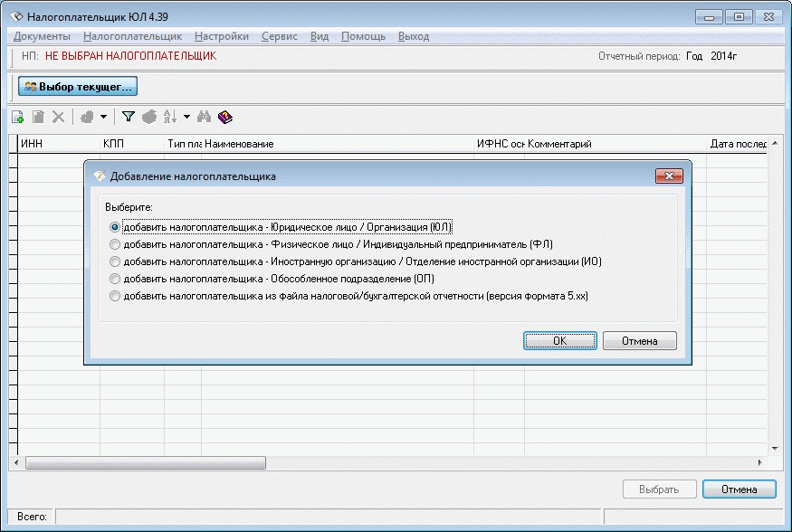
Task: Click the Выбор текущег... button
Action: point(78,87)
